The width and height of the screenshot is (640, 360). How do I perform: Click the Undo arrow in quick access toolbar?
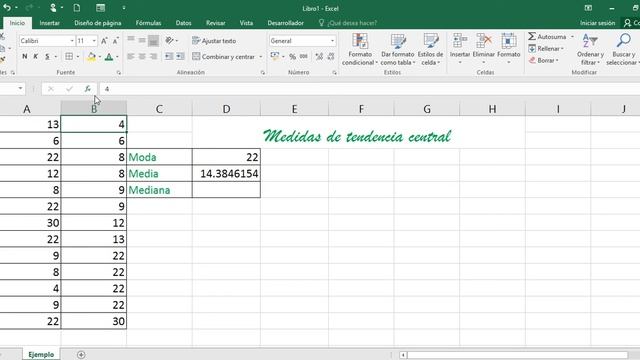click(7, 8)
